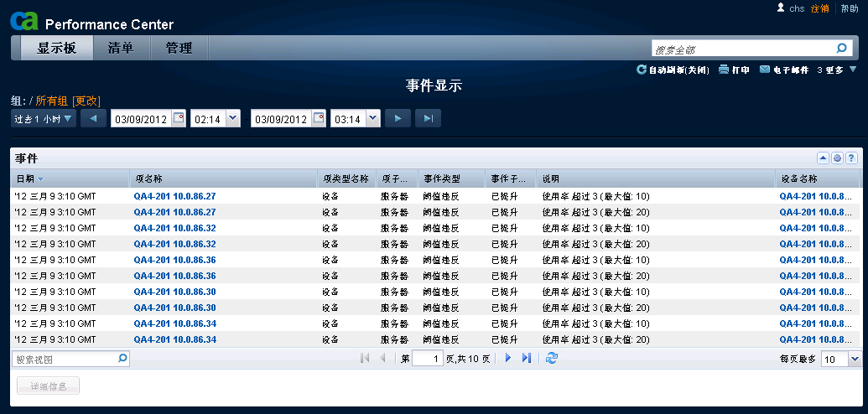Click the 打印 text link

[741, 70]
